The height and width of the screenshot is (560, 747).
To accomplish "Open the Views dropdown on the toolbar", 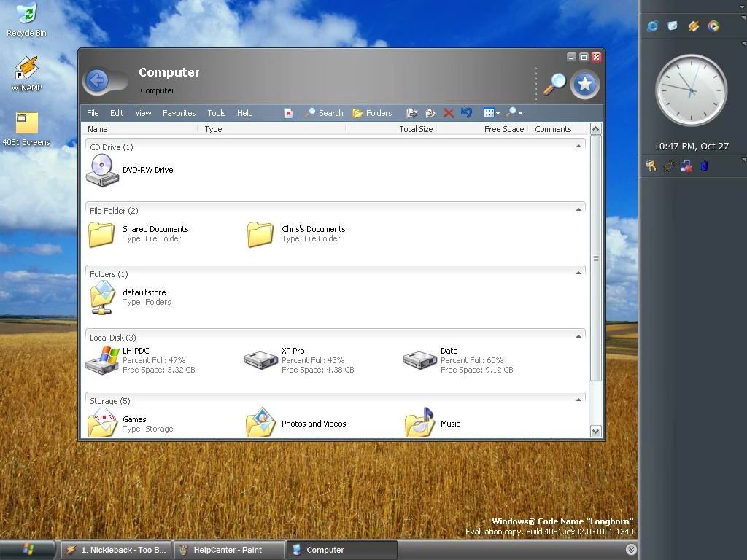I will pyautogui.click(x=491, y=113).
